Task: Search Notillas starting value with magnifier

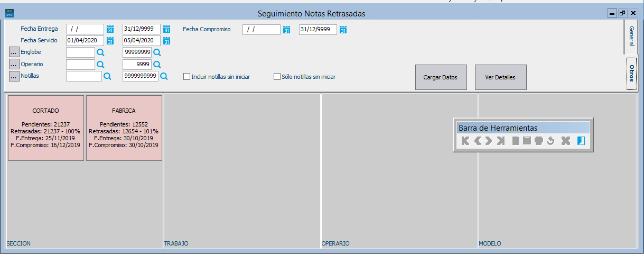Action: (107, 76)
